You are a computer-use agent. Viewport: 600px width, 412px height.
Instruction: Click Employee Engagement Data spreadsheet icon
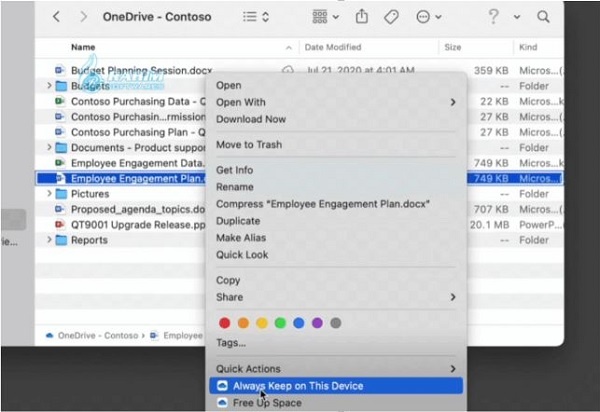tap(59, 163)
